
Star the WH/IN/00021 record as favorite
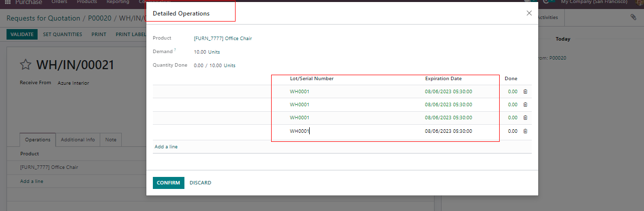26,65
